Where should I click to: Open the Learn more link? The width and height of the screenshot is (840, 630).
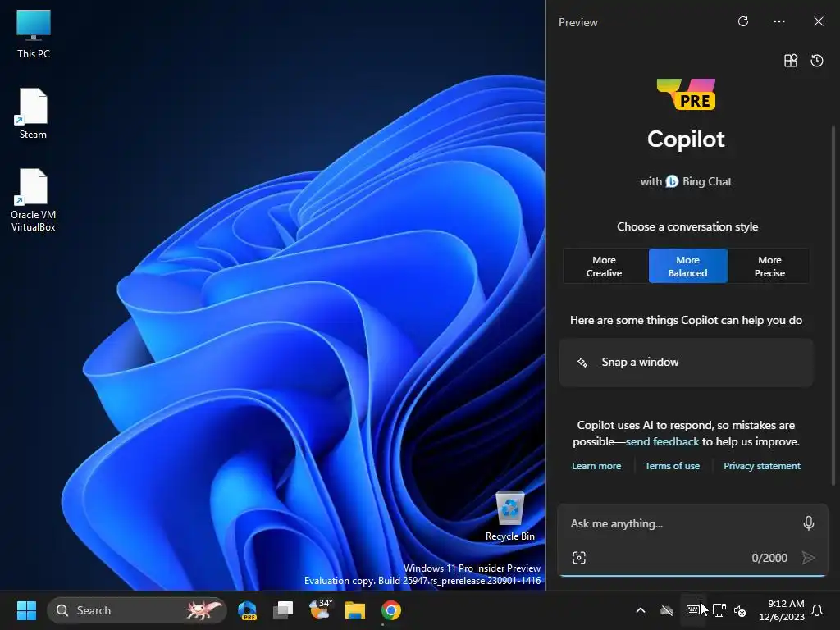pos(596,466)
